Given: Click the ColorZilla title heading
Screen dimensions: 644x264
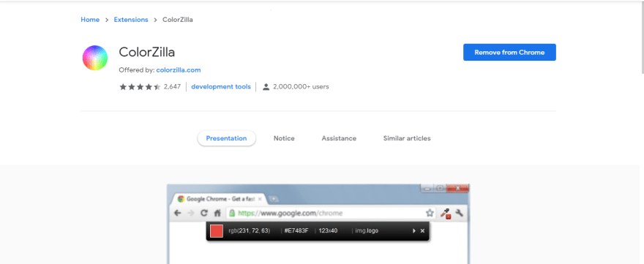Looking at the screenshot, I should point(146,52).
